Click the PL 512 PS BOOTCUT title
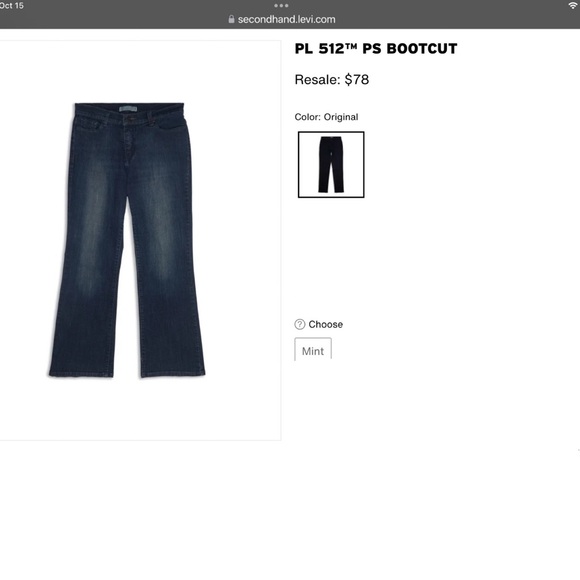The image size is (580, 580). [376, 49]
